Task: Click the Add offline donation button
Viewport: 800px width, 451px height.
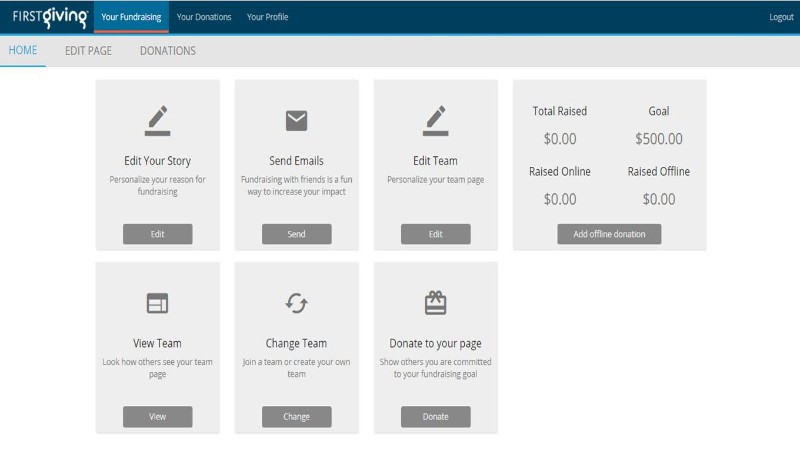Action: (x=609, y=234)
